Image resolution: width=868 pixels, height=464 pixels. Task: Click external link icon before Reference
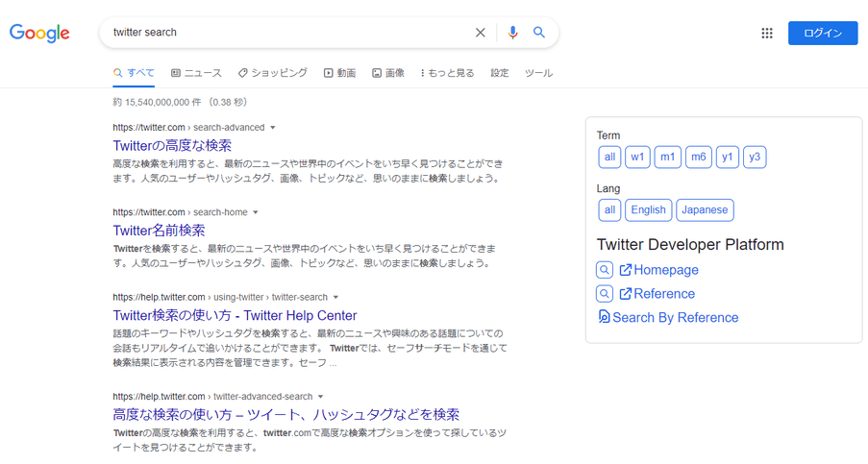pyautogui.click(x=626, y=294)
